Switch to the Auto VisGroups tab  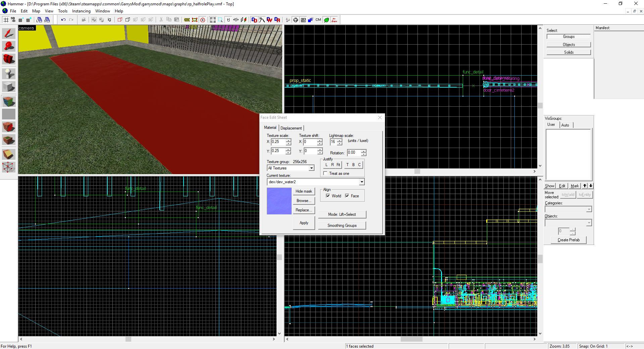pyautogui.click(x=565, y=125)
